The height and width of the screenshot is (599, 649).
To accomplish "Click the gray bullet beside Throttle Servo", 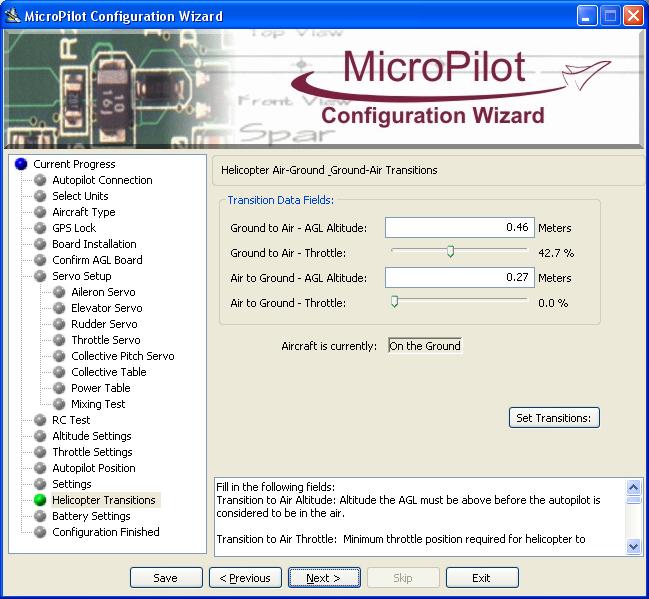I will (59, 340).
